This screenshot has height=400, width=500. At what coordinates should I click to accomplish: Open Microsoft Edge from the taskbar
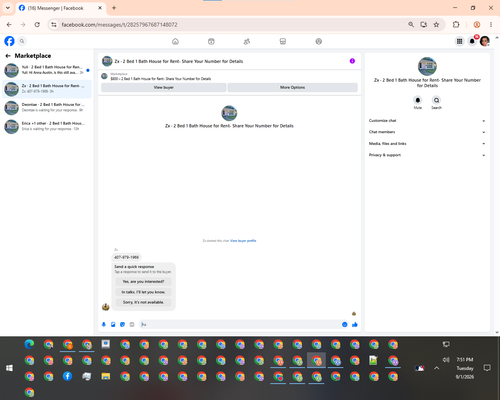(x=29, y=344)
